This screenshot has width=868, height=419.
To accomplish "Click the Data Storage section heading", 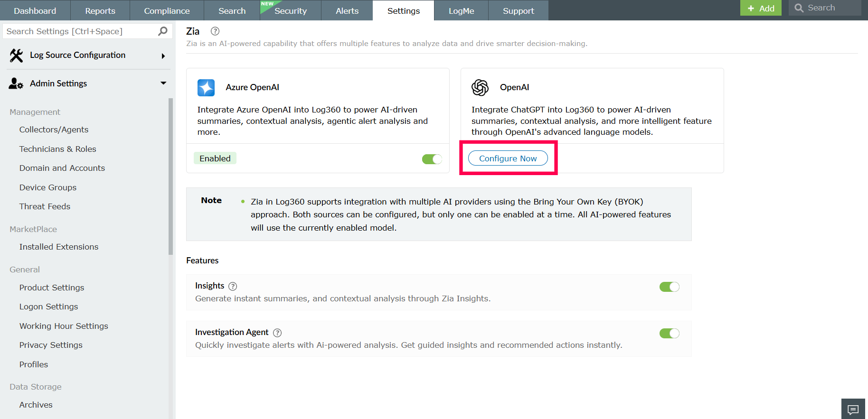I will pyautogui.click(x=36, y=387).
